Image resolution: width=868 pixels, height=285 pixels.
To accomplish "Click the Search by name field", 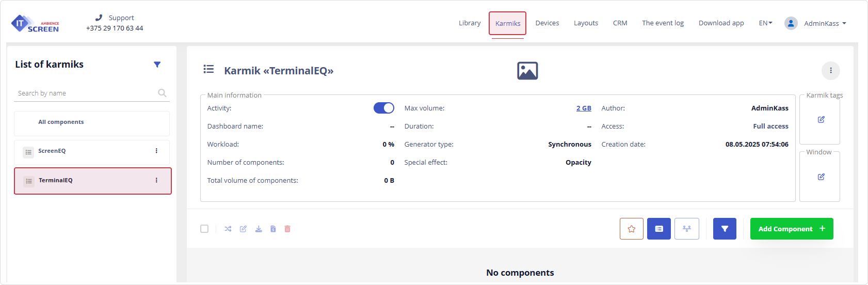I will (85, 93).
